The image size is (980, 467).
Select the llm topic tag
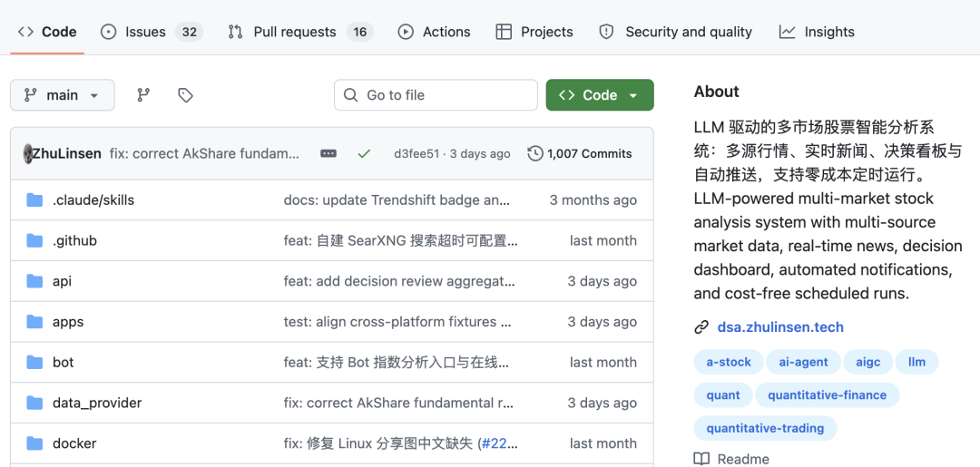(916, 362)
